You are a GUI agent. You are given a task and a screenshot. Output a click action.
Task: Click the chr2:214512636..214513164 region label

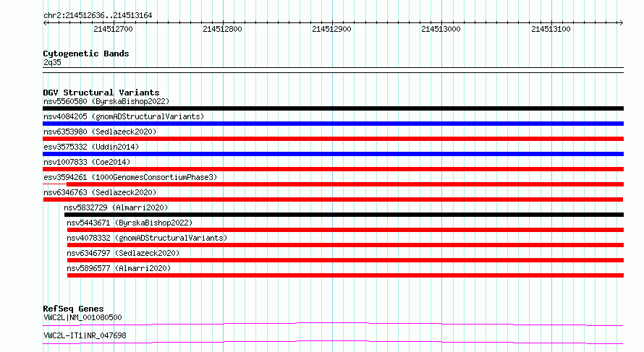(x=98, y=16)
